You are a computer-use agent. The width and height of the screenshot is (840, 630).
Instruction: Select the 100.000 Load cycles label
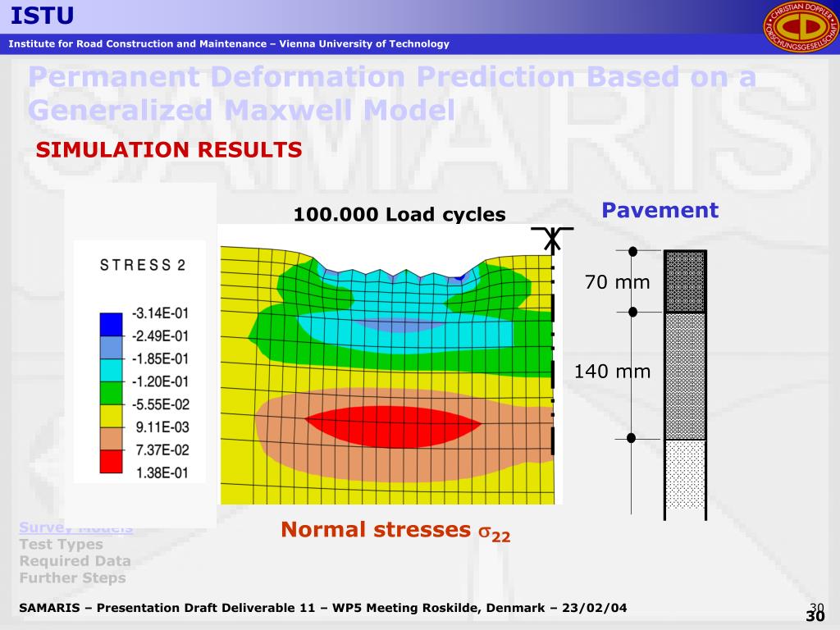click(x=399, y=214)
